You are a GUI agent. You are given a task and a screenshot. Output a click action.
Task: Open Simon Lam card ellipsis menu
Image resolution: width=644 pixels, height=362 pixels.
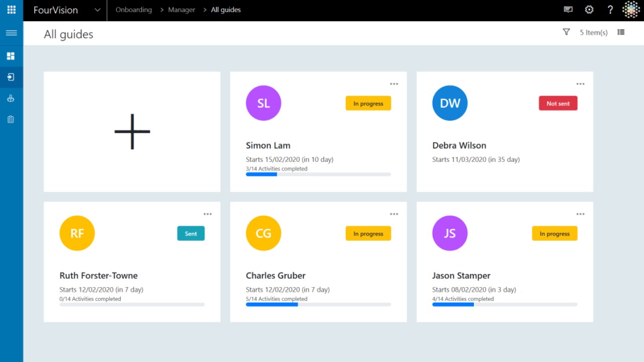click(x=394, y=84)
